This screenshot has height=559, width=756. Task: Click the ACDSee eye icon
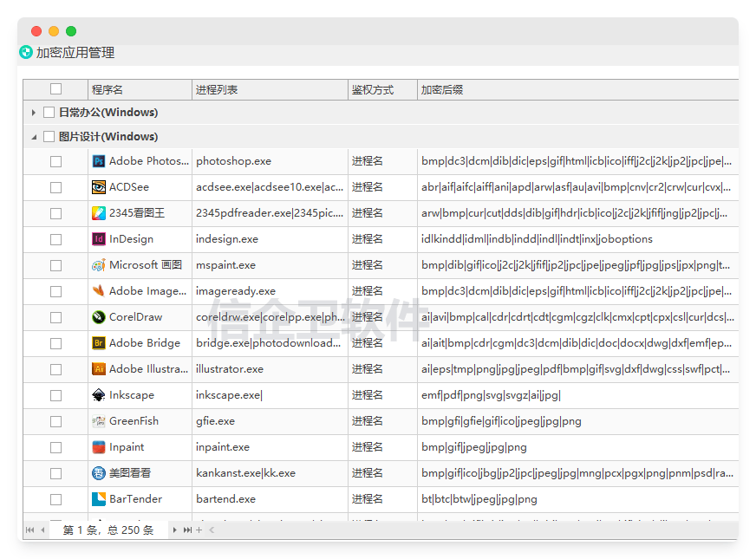point(98,187)
